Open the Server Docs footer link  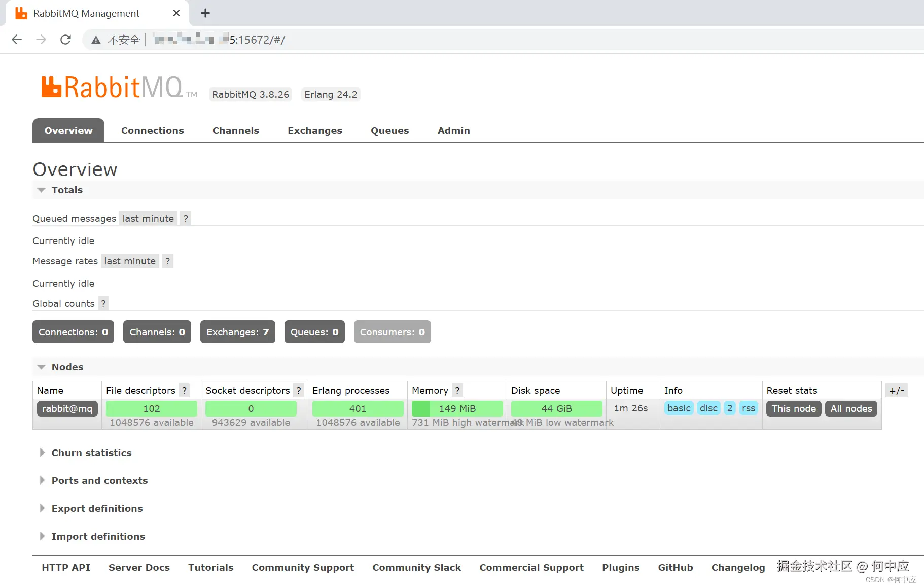[139, 568]
